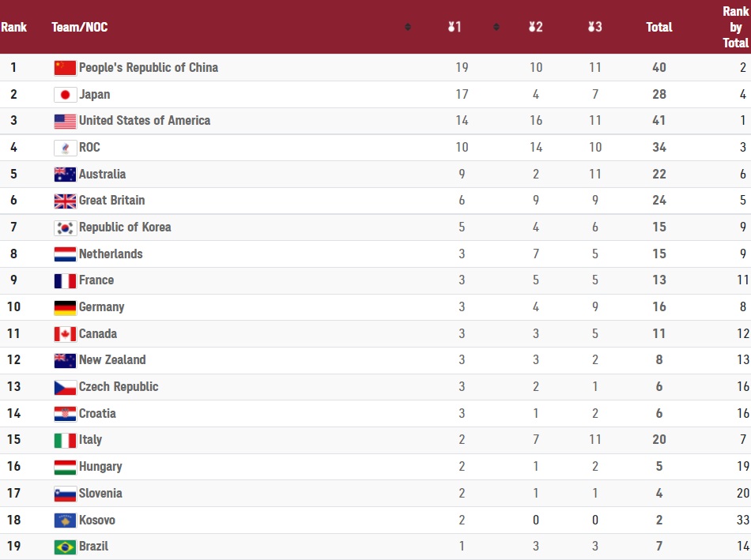The image size is (751, 560).
Task: Click the Japan flag icon
Action: point(65,95)
